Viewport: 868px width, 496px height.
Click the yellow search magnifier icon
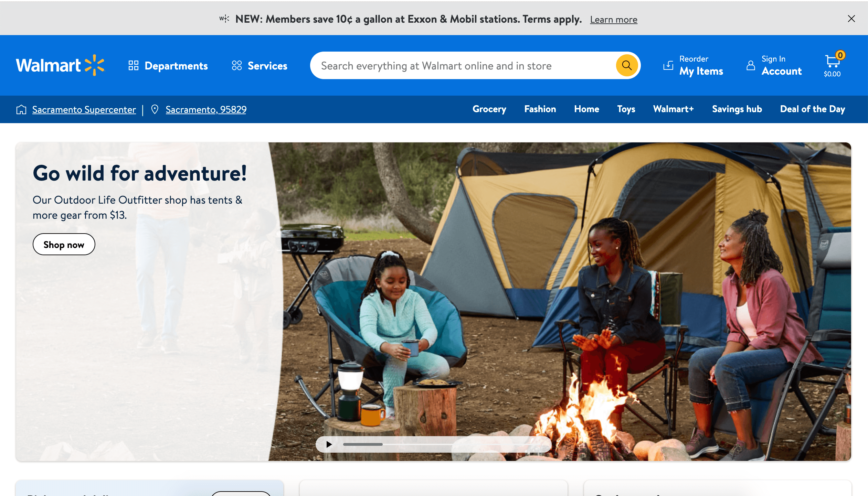627,65
